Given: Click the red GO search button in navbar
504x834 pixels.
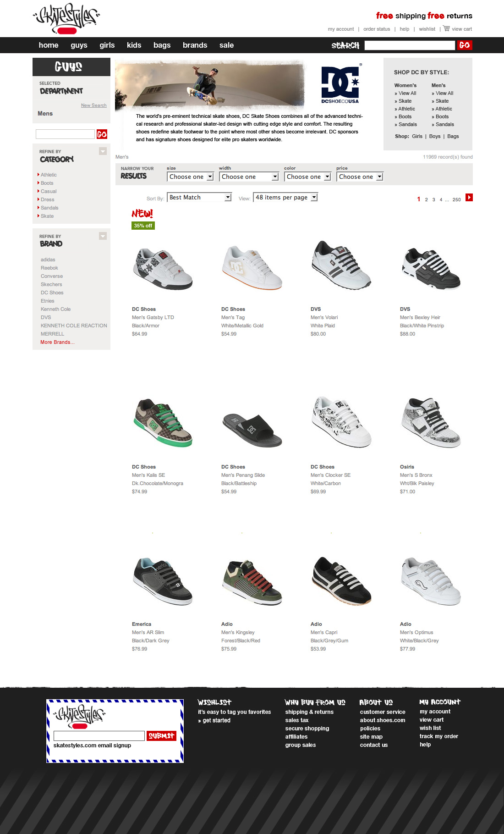Looking at the screenshot, I should click(465, 45).
